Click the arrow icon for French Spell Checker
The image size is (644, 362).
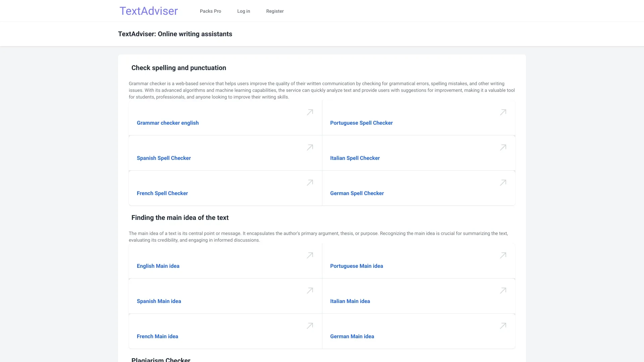click(x=310, y=183)
